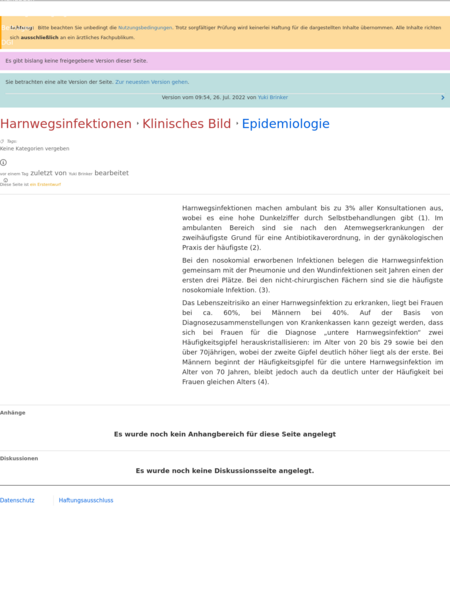Viewport: 450px width, 600px height.
Task: Click the right chevron in the version bar
Action: [443, 98]
